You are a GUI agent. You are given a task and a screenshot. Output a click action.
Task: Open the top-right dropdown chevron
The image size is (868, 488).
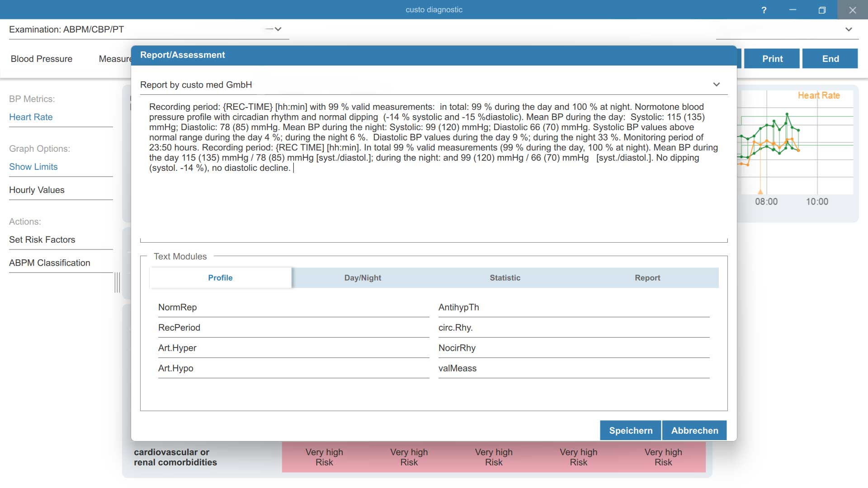point(849,29)
